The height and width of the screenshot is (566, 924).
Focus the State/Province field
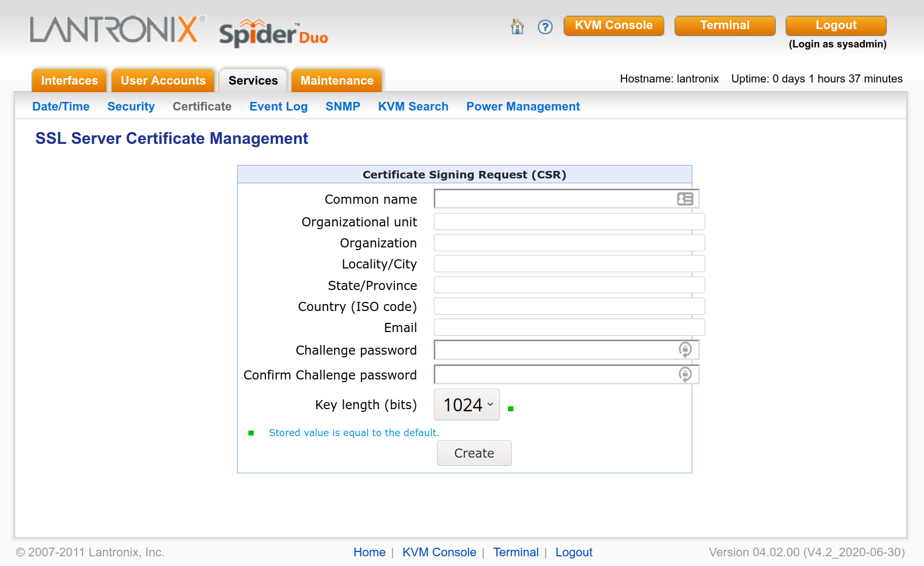(x=569, y=285)
